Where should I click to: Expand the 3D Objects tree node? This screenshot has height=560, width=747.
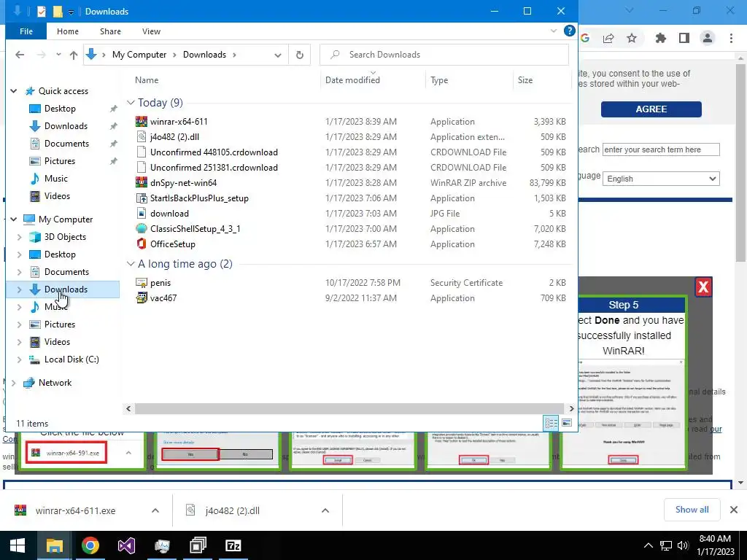click(20, 237)
